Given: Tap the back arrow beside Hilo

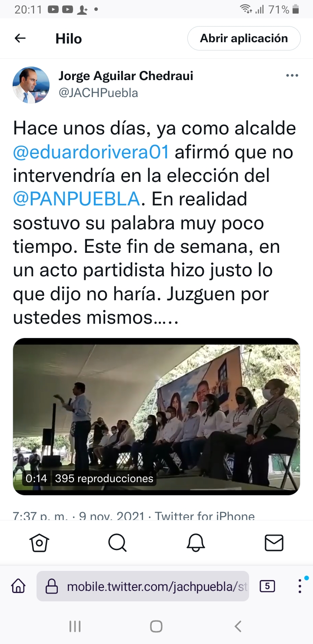Looking at the screenshot, I should (x=20, y=38).
